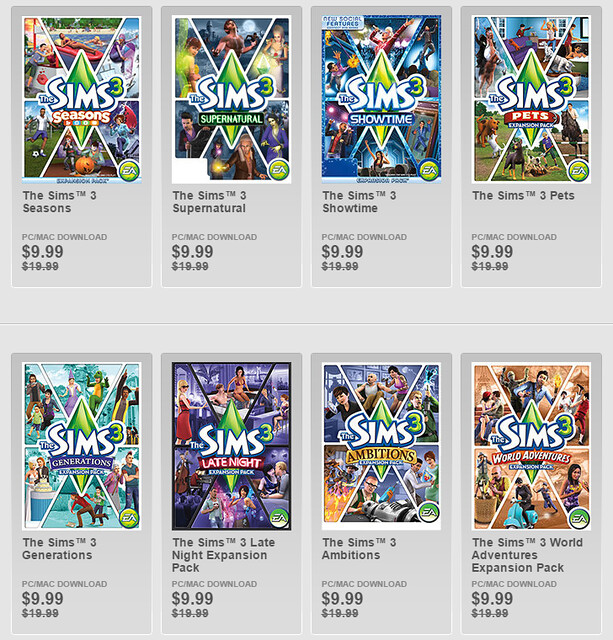Open The Sims 3 Generations cover image

(x=82, y=446)
